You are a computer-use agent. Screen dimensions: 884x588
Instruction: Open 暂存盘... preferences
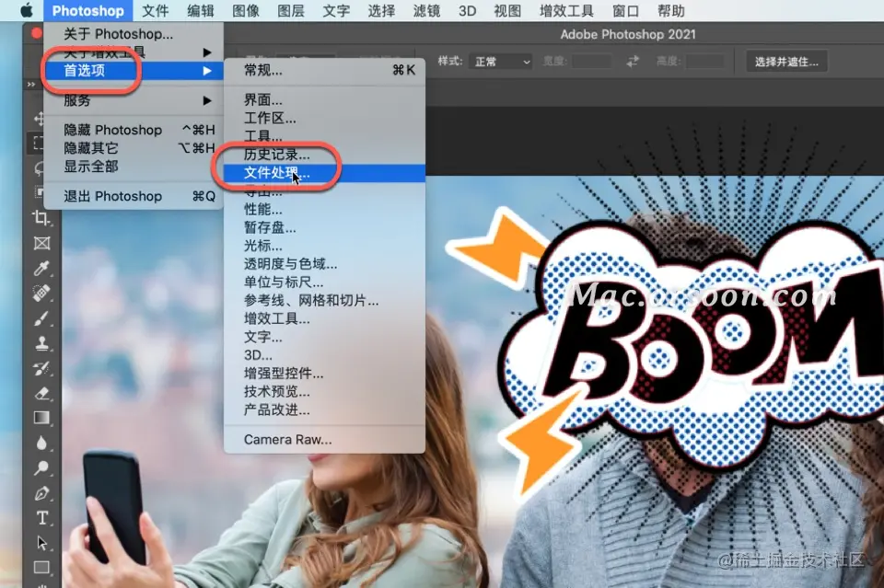click(324, 227)
